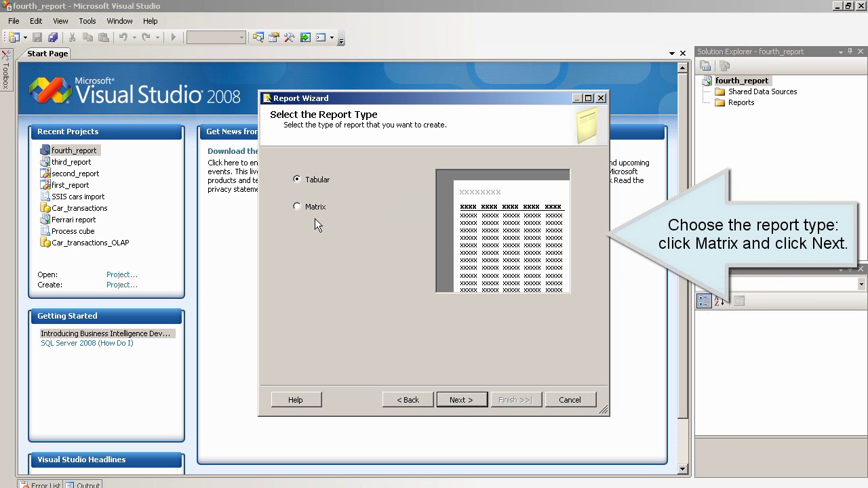Click the tabular report preview thumbnail
This screenshot has height=488, width=868.
tap(502, 231)
